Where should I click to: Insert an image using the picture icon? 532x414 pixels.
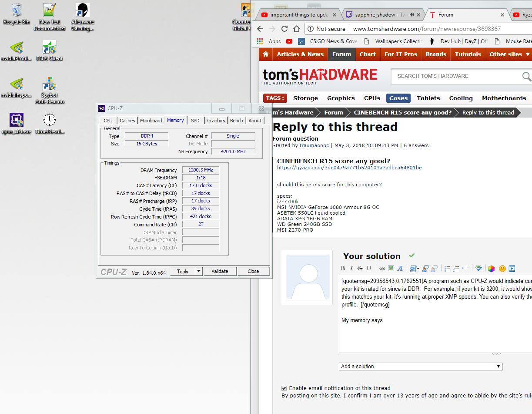391,268
